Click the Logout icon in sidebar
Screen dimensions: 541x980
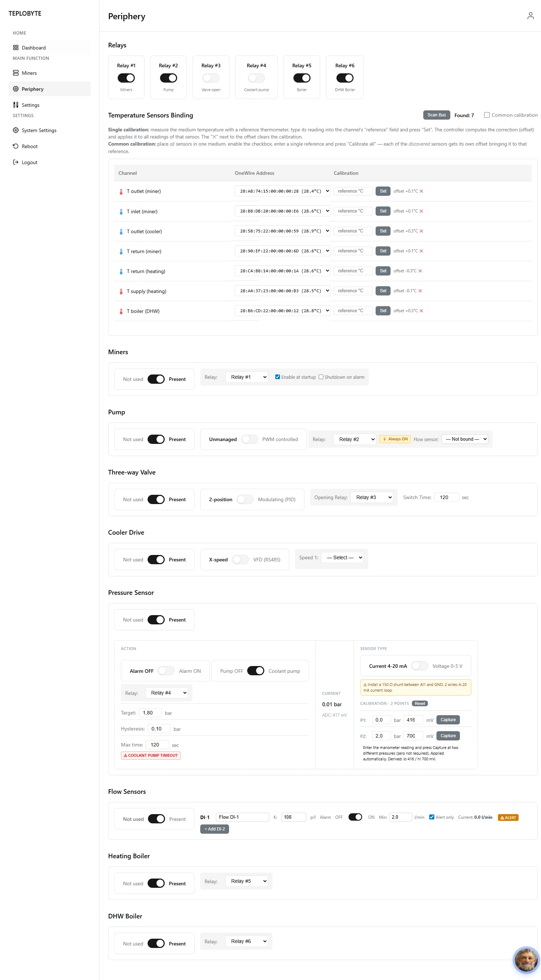pos(16,162)
